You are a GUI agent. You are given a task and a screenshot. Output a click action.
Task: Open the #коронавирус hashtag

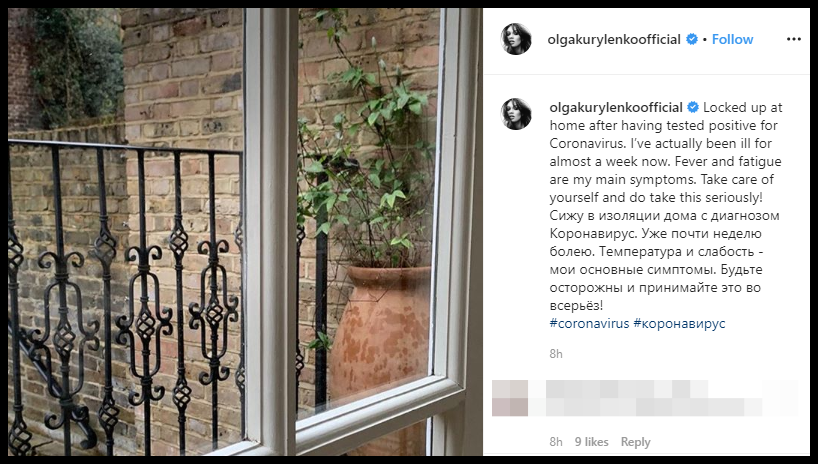[x=679, y=323]
